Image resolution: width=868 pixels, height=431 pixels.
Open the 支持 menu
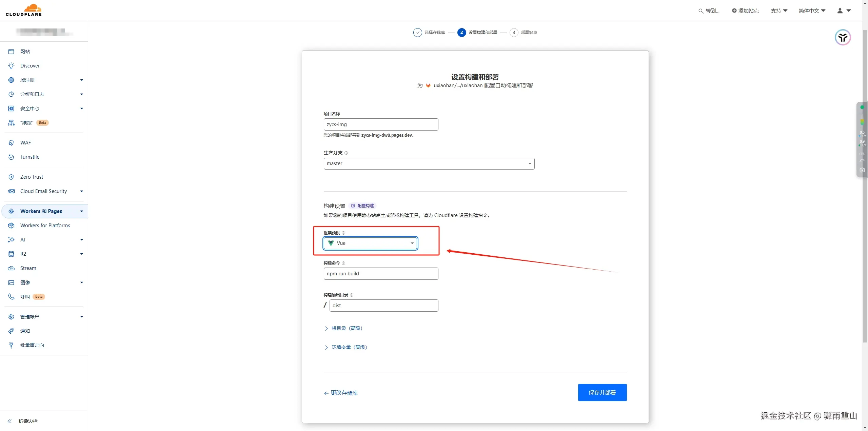pyautogui.click(x=779, y=11)
